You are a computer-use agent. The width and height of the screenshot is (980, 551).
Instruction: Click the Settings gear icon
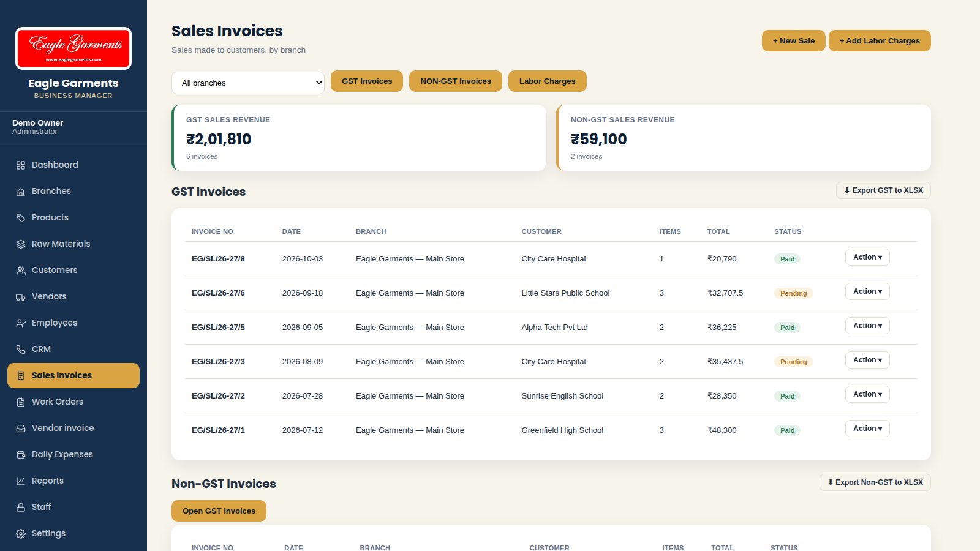pos(21,534)
